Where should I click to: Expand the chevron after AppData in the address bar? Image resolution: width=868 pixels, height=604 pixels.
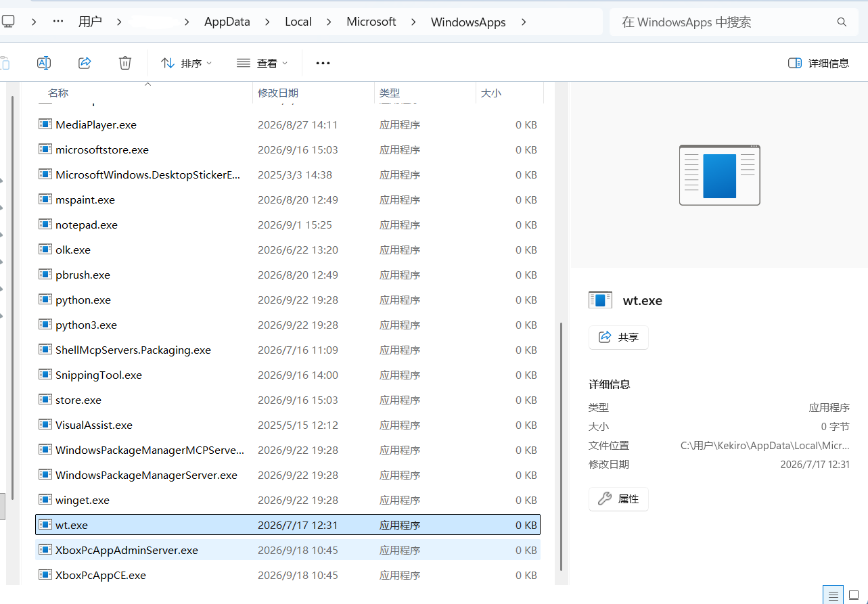point(267,22)
